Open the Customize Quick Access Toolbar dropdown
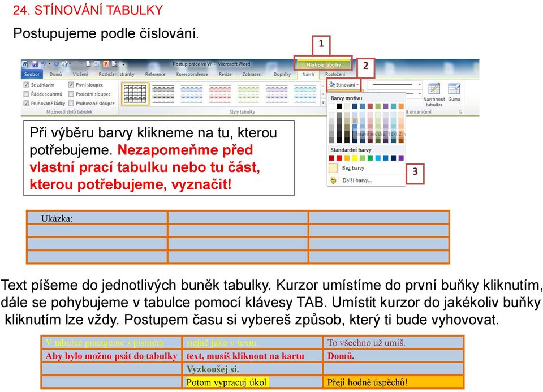 tap(123, 64)
